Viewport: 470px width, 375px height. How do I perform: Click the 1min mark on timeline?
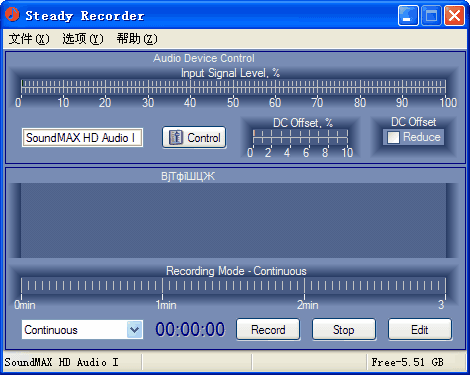coord(166,305)
